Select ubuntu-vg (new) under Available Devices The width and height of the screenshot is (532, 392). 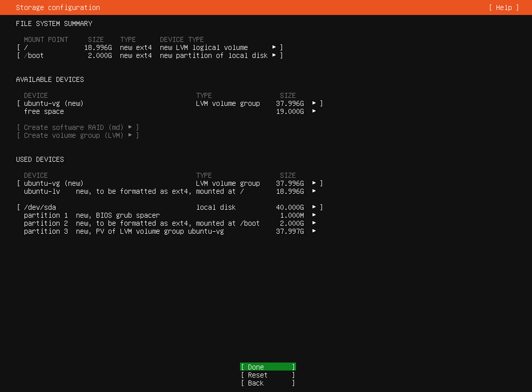point(169,103)
